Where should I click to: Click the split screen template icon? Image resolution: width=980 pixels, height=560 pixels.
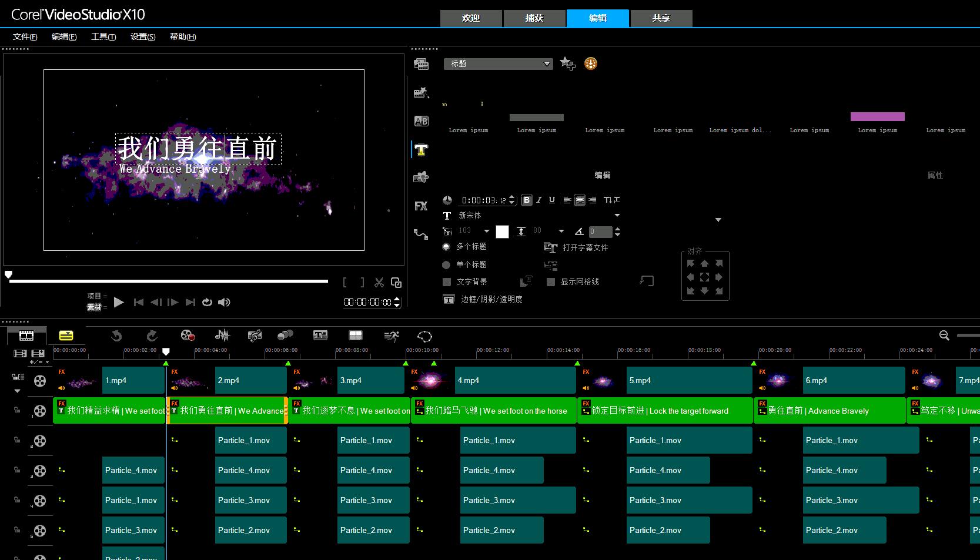coord(356,336)
